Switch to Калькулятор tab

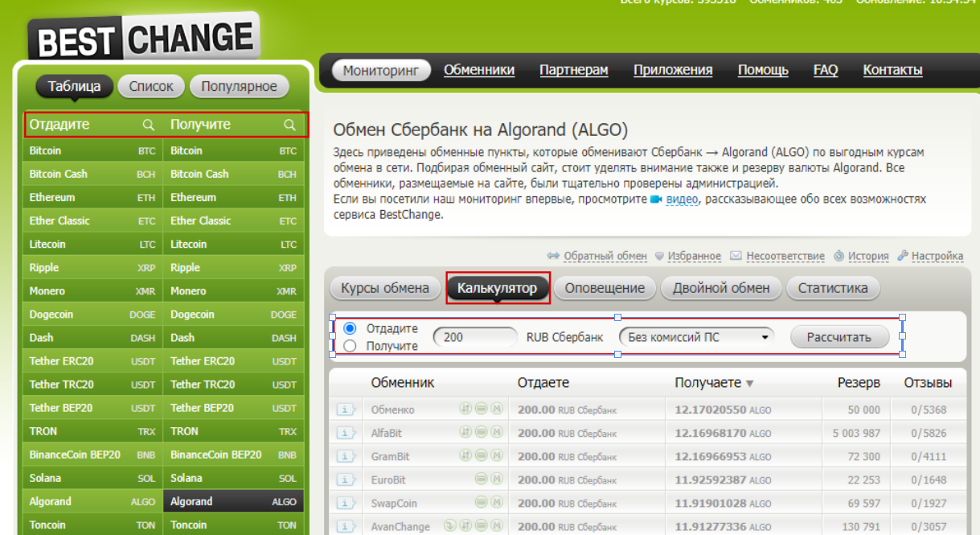coord(497,288)
